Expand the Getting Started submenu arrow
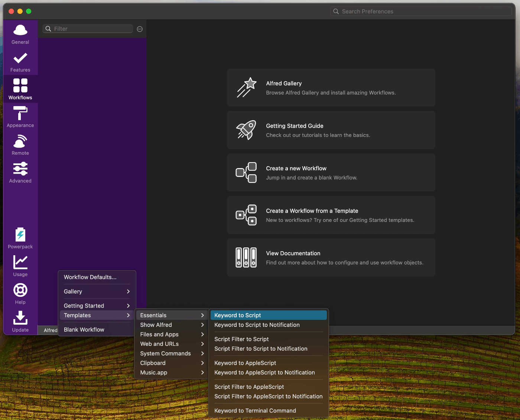Image resolution: width=520 pixels, height=420 pixels. 129,306
